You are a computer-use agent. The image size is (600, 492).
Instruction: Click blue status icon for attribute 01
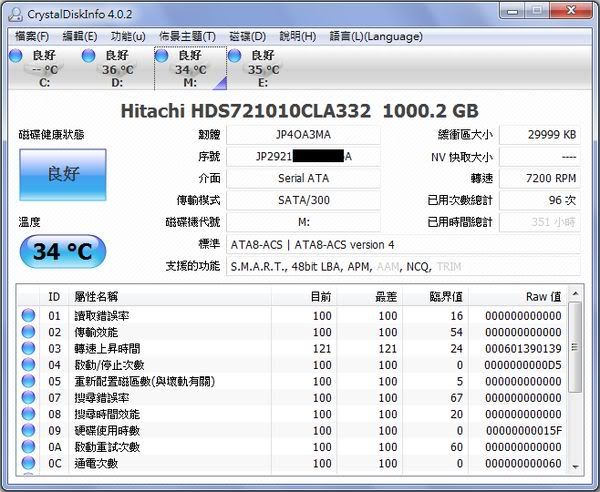tap(28, 316)
